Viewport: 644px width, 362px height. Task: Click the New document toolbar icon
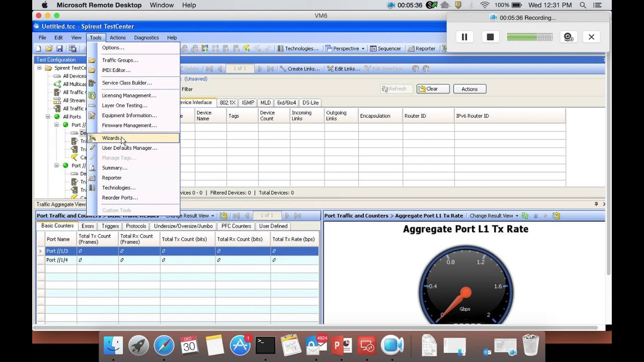click(39, 49)
